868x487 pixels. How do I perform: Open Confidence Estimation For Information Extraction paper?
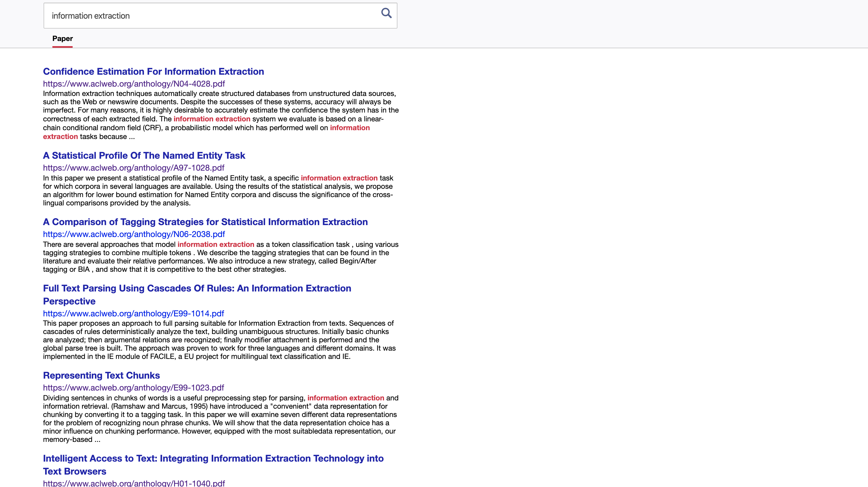tap(153, 71)
